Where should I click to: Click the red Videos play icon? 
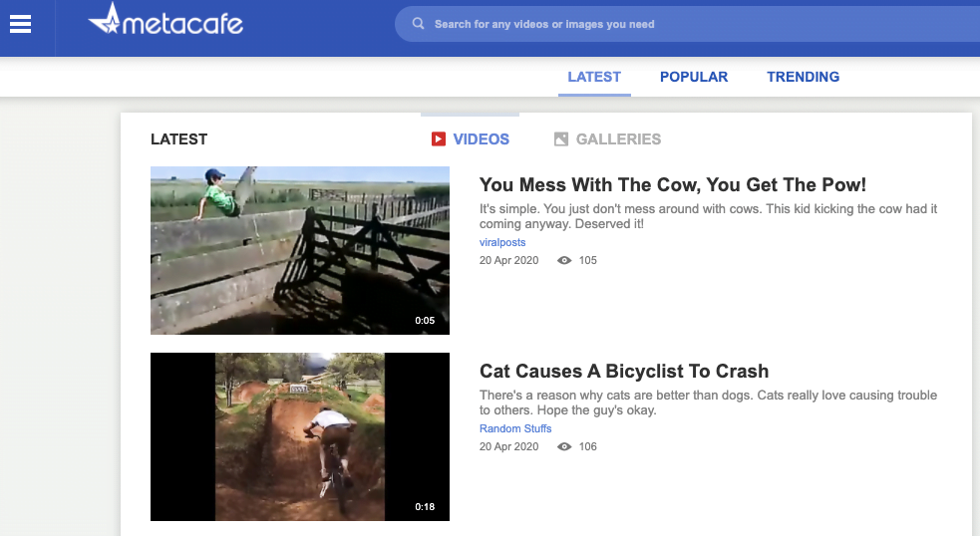pyautogui.click(x=438, y=138)
